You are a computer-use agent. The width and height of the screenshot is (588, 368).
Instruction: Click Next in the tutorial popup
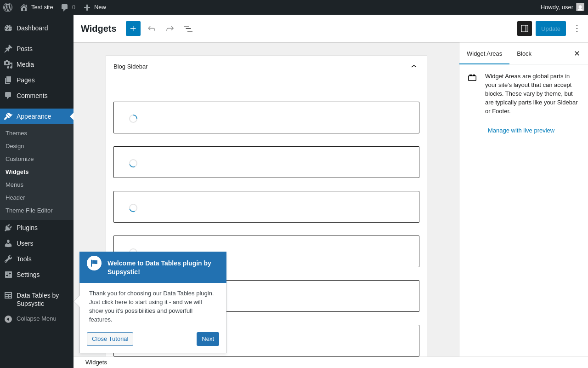pyautogui.click(x=208, y=339)
